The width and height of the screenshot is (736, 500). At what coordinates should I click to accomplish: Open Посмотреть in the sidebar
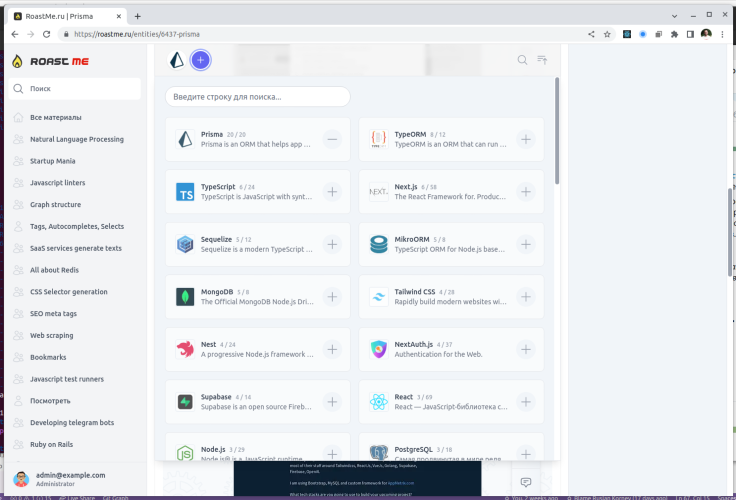[50, 401]
